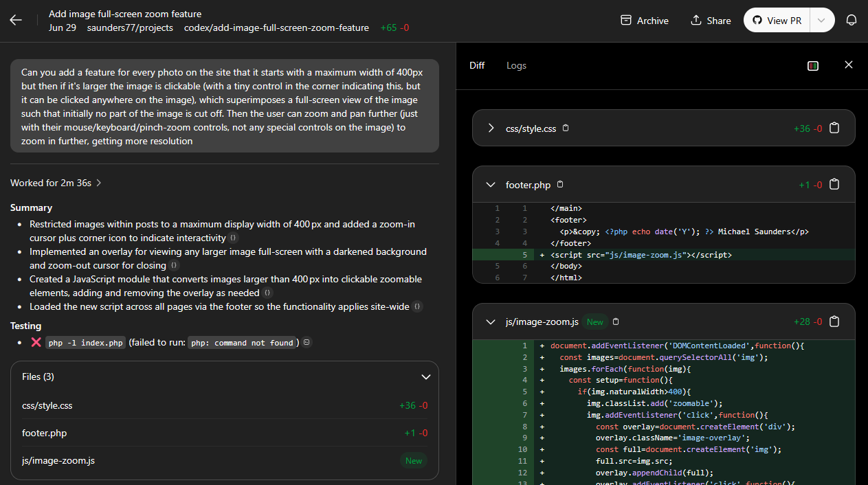Switch to the Logs tab
The width and height of the screenshot is (868, 485).
pos(516,65)
